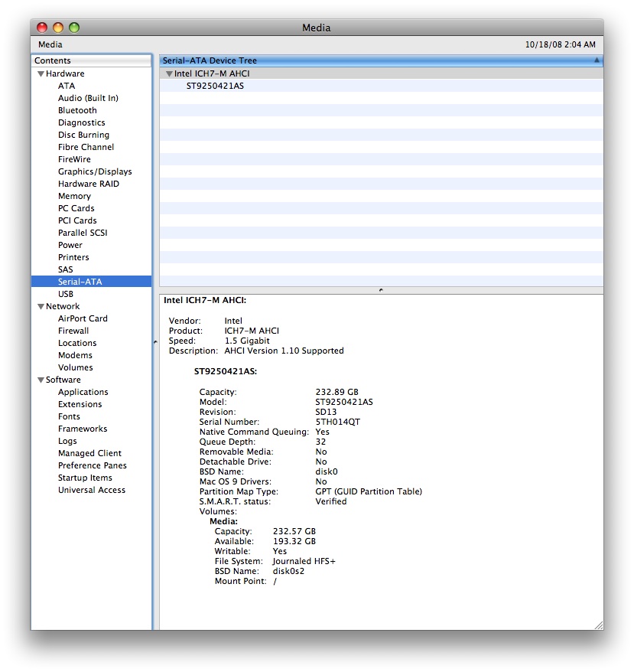Select Startup Items entry
Screen dimensions: 634x672
point(85,478)
